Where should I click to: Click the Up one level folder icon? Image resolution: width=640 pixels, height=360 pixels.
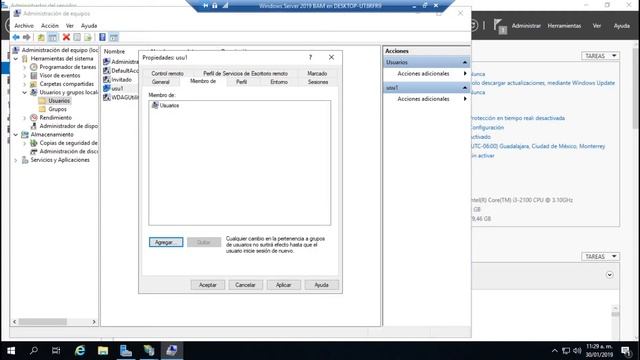pos(41,38)
